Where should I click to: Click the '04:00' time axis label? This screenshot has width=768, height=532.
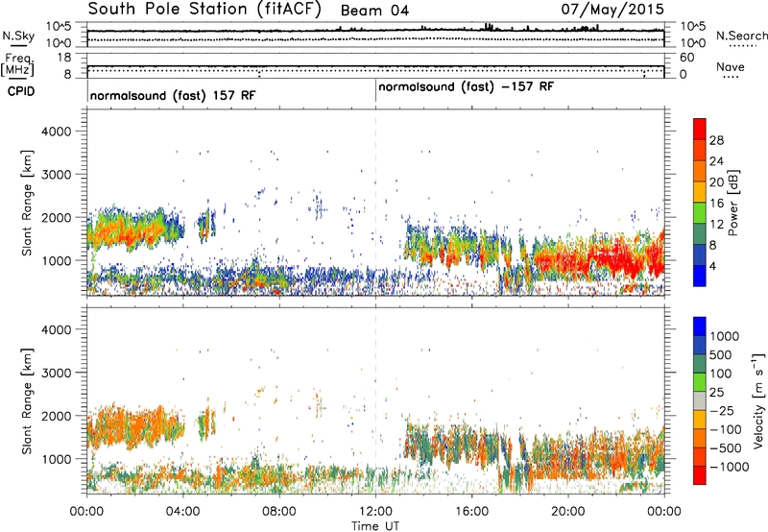(183, 512)
